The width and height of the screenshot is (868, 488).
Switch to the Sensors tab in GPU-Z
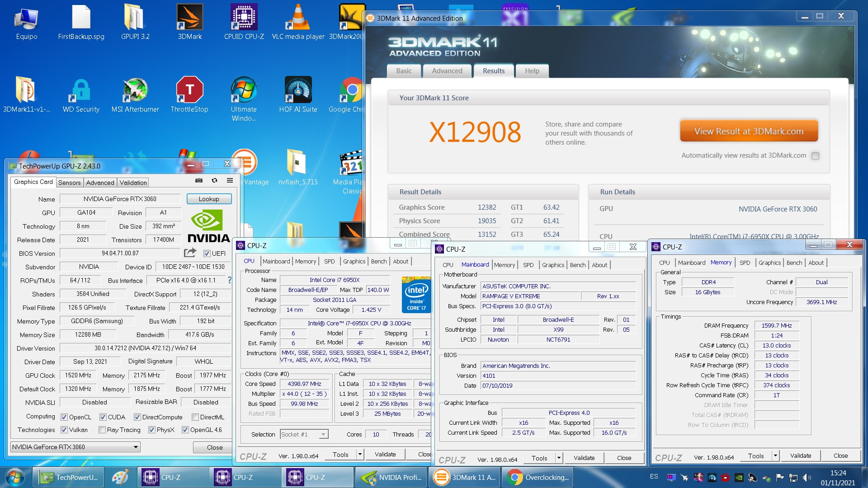click(x=70, y=183)
